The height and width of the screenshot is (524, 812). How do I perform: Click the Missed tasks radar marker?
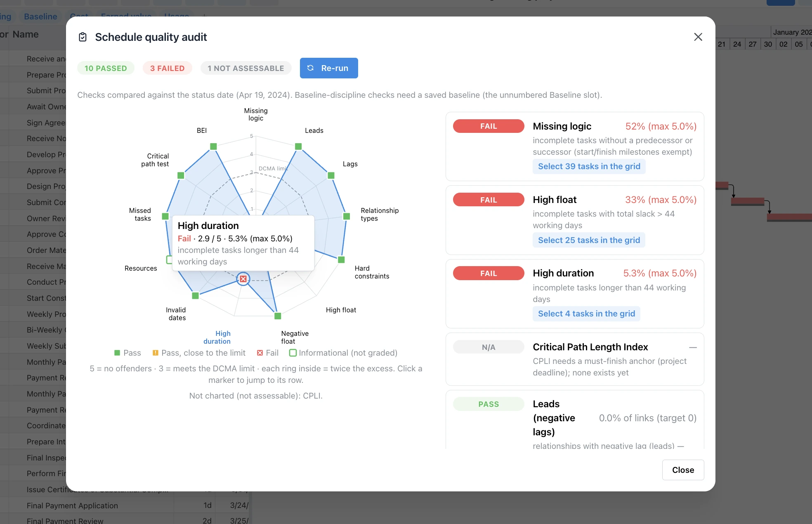point(165,216)
